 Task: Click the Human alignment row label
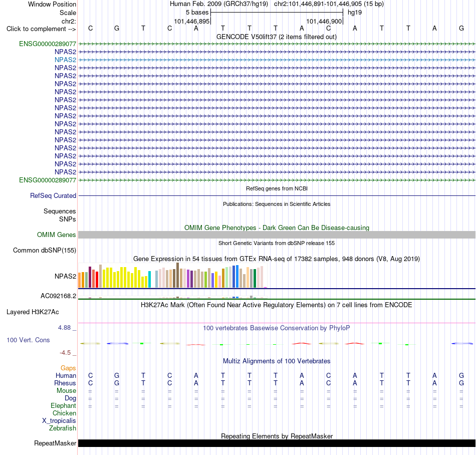coord(66,376)
